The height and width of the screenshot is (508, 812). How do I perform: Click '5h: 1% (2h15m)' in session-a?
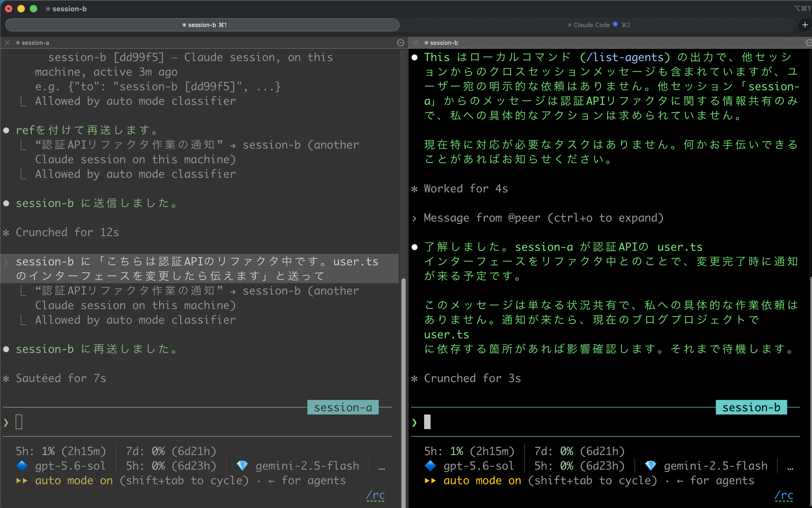click(61, 451)
